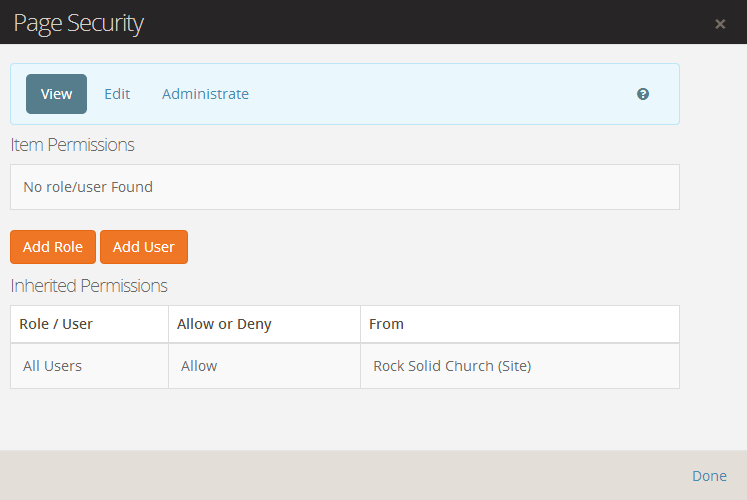Select the 'Allow' table cell
The width and height of the screenshot is (747, 500).
[264, 366]
